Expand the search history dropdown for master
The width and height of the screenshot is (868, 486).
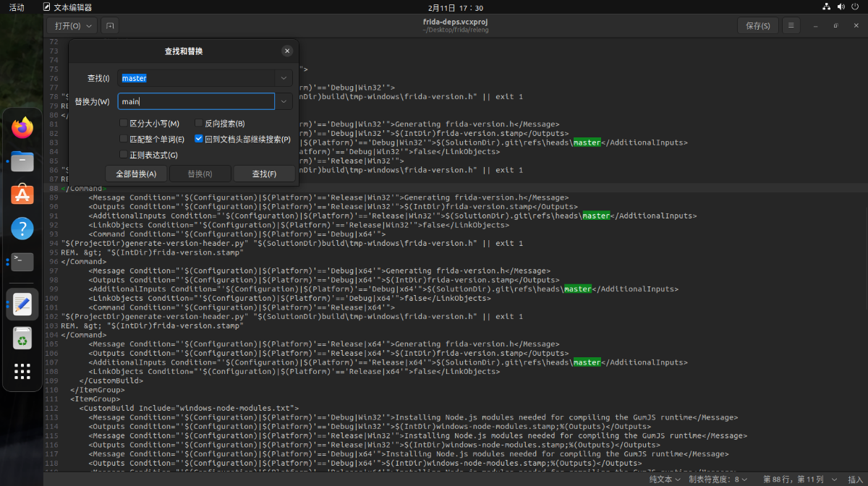point(284,78)
